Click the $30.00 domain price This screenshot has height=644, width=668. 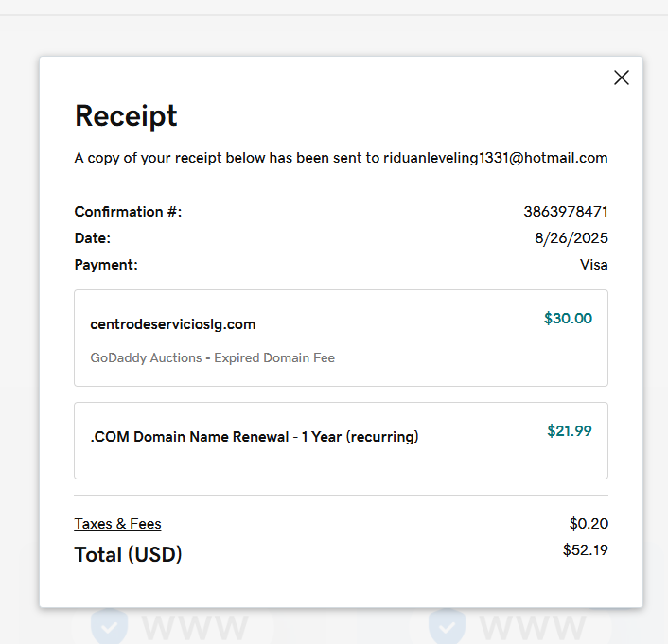(568, 319)
